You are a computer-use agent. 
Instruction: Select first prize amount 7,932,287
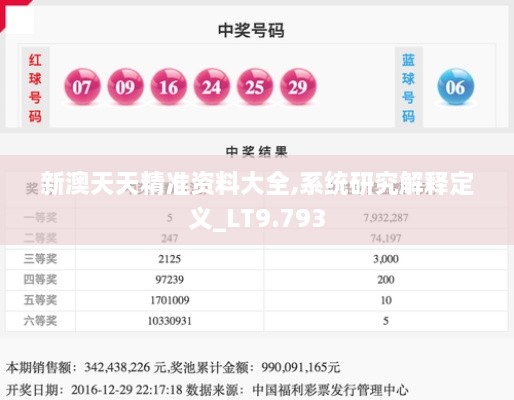386,218
